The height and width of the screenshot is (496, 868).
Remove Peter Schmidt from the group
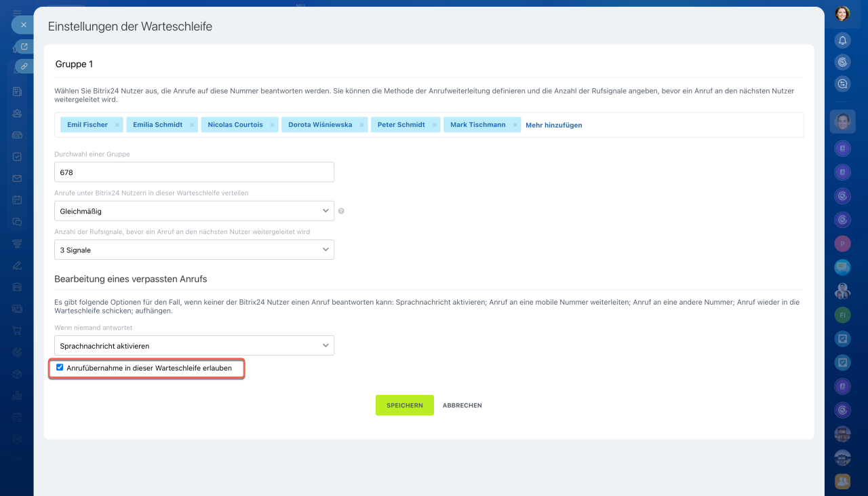pyautogui.click(x=435, y=125)
